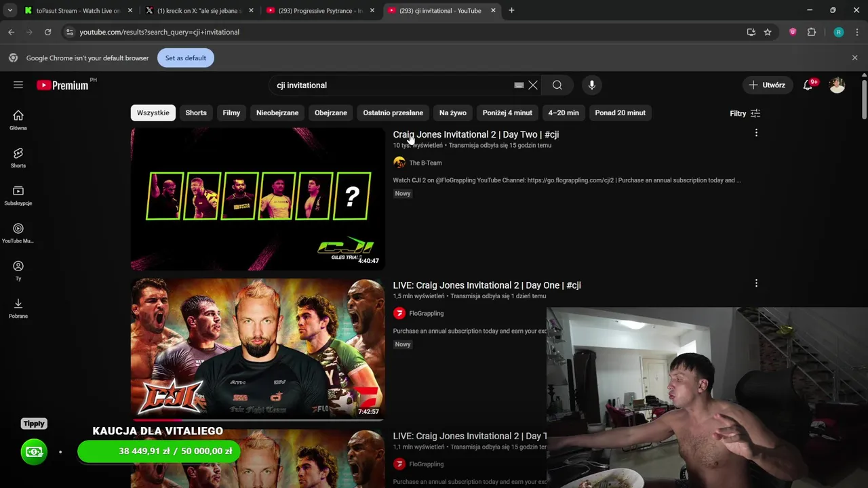Select Ostatnio przesłane filter chip
This screenshot has width=868, height=488.
(x=393, y=113)
